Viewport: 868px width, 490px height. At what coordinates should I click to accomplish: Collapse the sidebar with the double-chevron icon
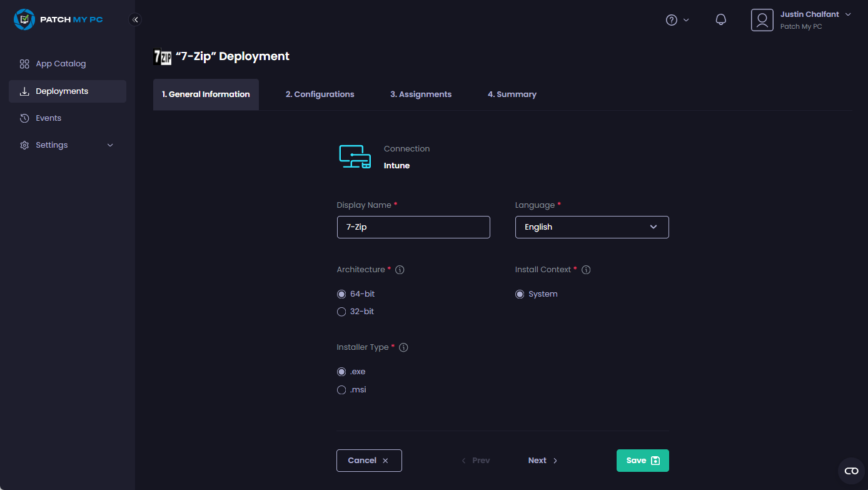tap(135, 19)
